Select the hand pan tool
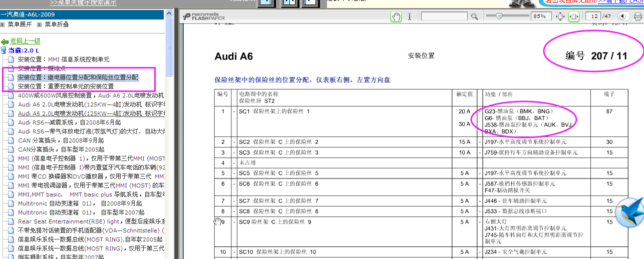The image size is (644, 259). pos(396,16)
